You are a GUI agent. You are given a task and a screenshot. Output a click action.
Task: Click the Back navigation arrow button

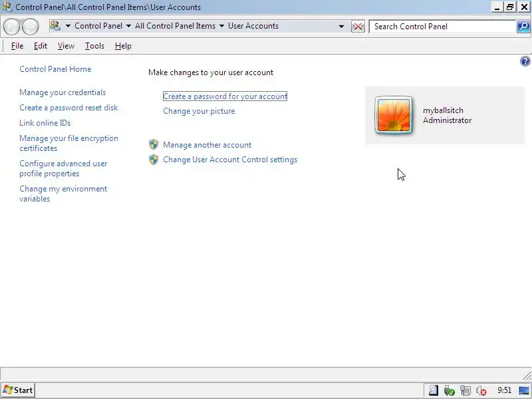click(x=12, y=27)
